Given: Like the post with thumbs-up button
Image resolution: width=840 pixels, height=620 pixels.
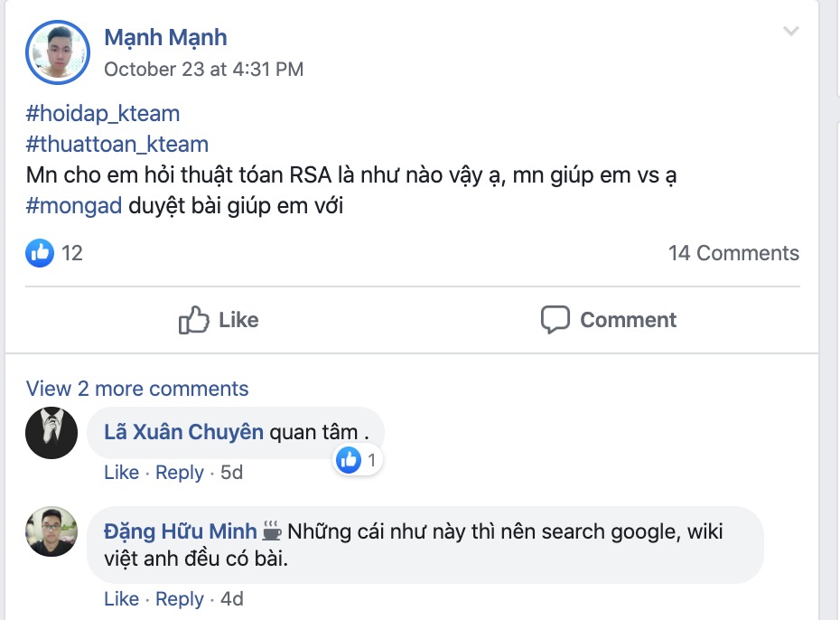Looking at the screenshot, I should pyautogui.click(x=219, y=320).
